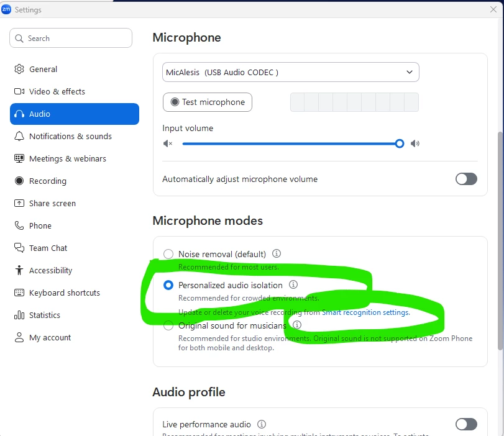This screenshot has height=436, width=504.
Task: Click the Keyboard shortcuts keyboard icon
Action: [x=19, y=293]
